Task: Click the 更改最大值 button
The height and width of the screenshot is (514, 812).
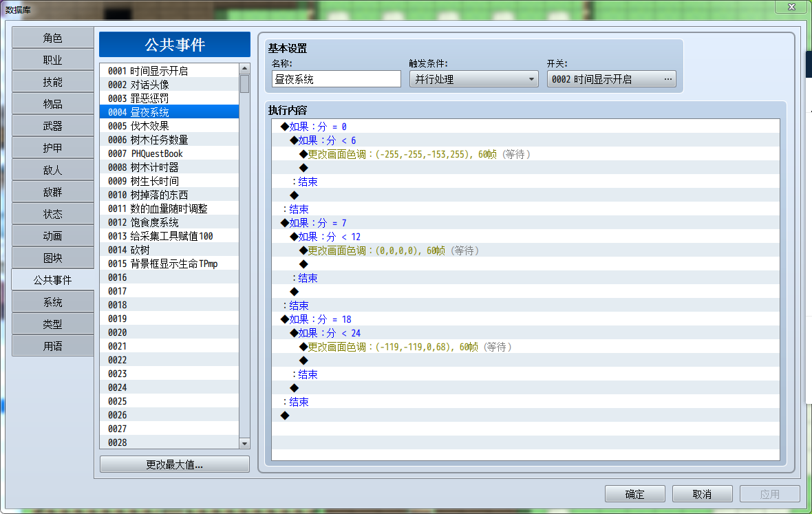Action: point(175,464)
